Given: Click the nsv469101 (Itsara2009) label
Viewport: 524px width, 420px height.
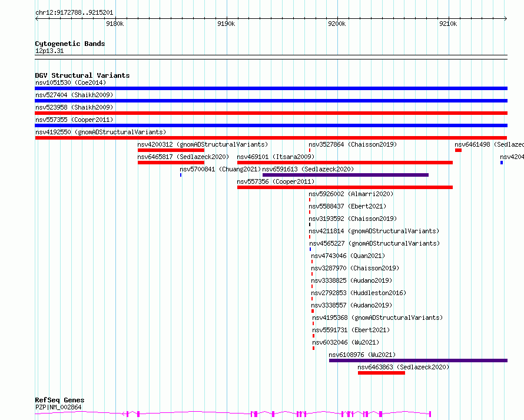Looking at the screenshot, I should click(276, 157).
